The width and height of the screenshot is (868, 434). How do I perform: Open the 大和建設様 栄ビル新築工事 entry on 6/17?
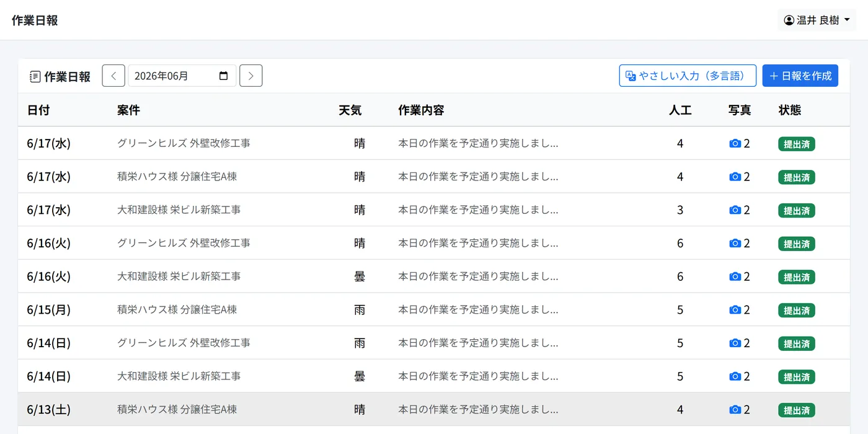179,210
